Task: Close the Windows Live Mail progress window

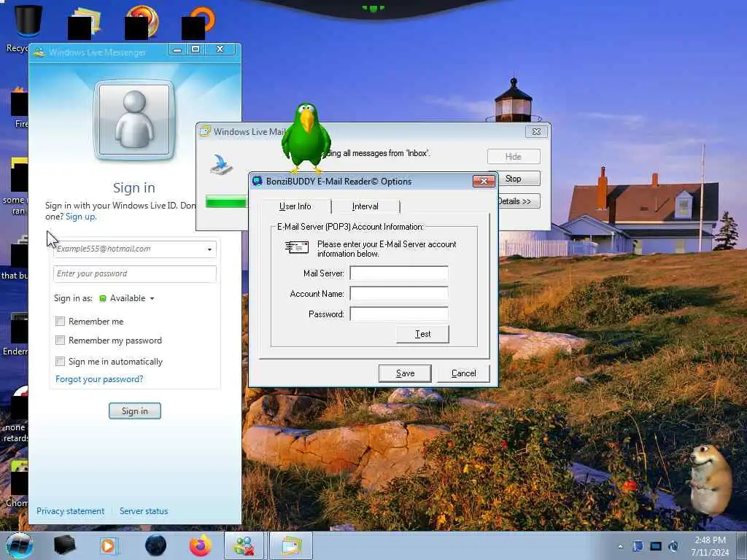Action: click(536, 132)
